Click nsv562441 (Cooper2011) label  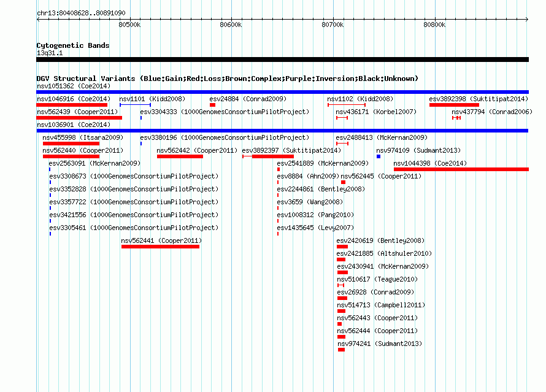(161, 240)
